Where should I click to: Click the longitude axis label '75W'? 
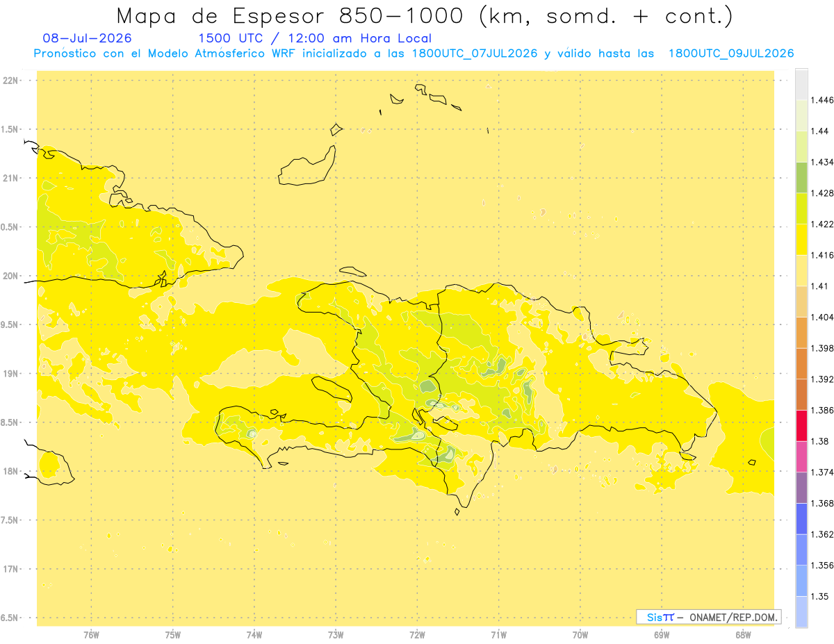pyautogui.click(x=173, y=635)
